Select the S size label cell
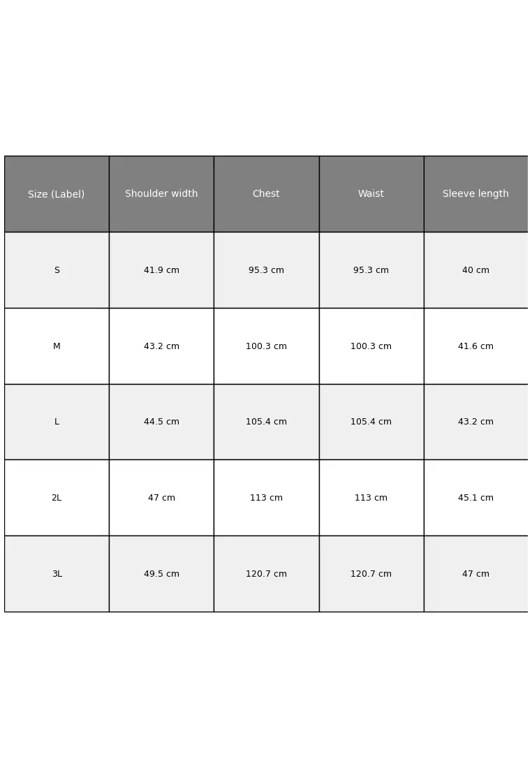This screenshot has width=532, height=768. (x=57, y=270)
